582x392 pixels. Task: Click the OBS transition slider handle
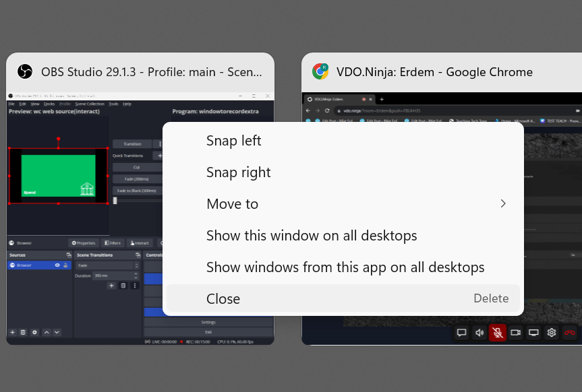[x=115, y=201]
